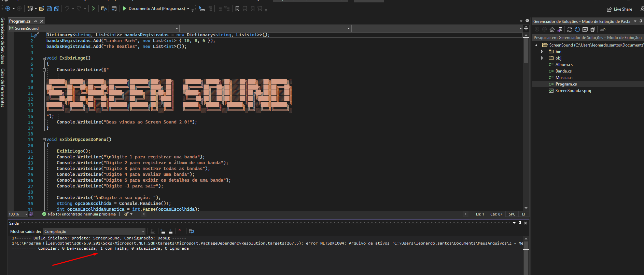This screenshot has width=644, height=275.
Task: Select Musica.cs in Solution Explorer
Action: click(564, 78)
